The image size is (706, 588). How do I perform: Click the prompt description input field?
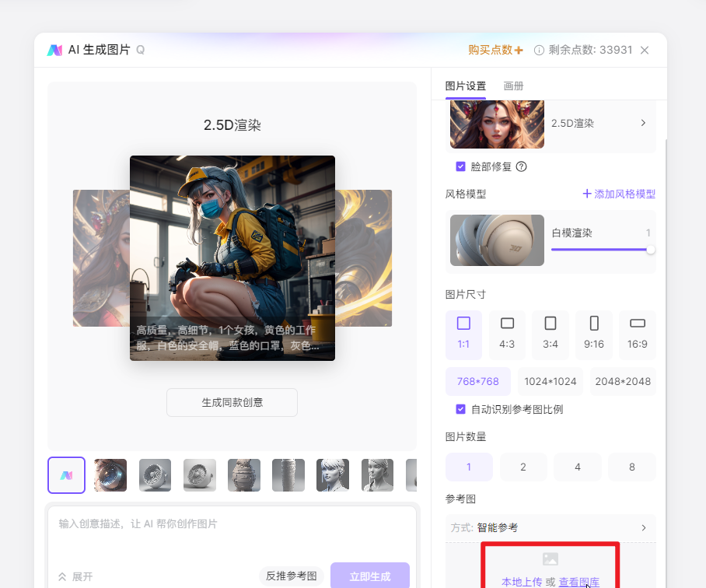[x=232, y=534]
